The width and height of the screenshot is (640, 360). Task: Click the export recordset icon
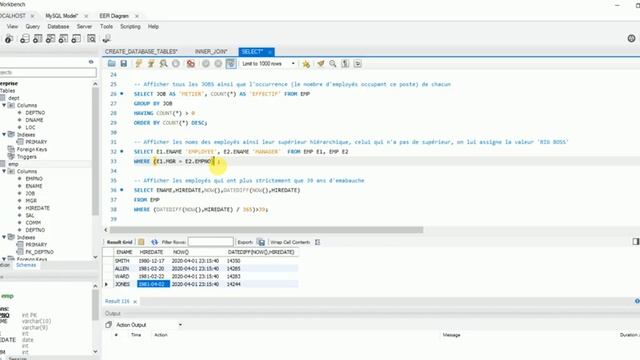261,242
